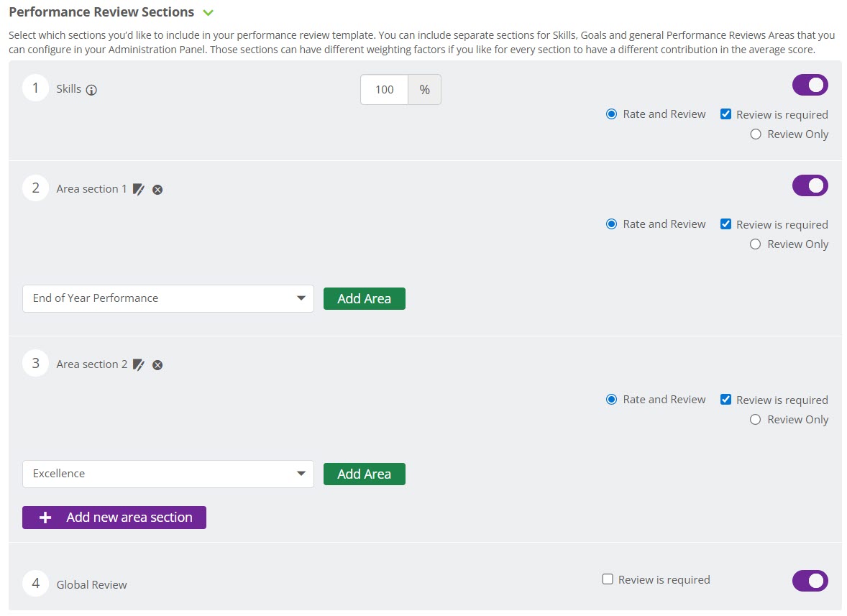Choose Review Only in Area section 2
The width and height of the screenshot is (847, 616).
755,420
